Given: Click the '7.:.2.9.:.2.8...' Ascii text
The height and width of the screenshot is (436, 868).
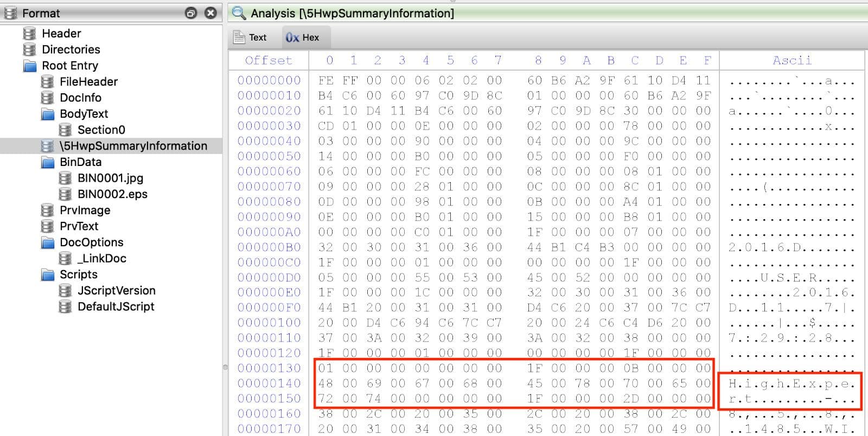Looking at the screenshot, I should click(x=792, y=338).
